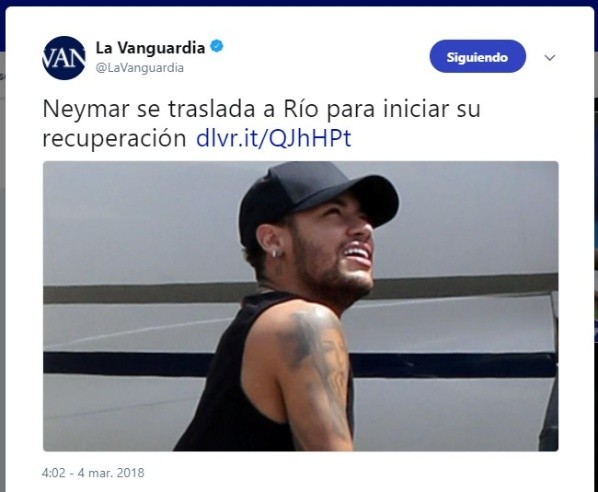The width and height of the screenshot is (598, 492).
Task: Open the tweet's attached photo
Action: [301, 306]
